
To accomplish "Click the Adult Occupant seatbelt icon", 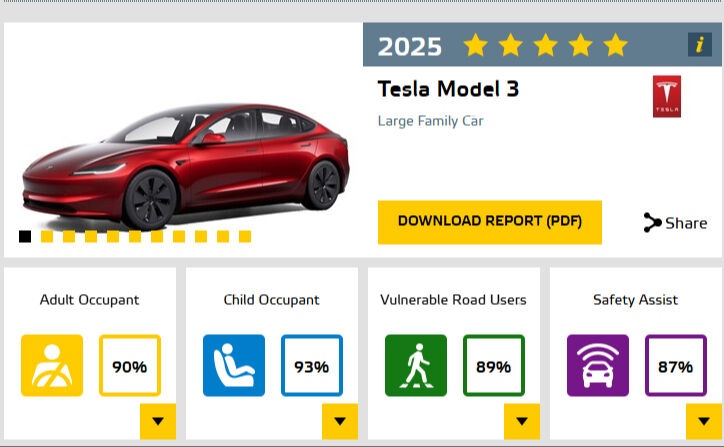I will [x=52, y=365].
